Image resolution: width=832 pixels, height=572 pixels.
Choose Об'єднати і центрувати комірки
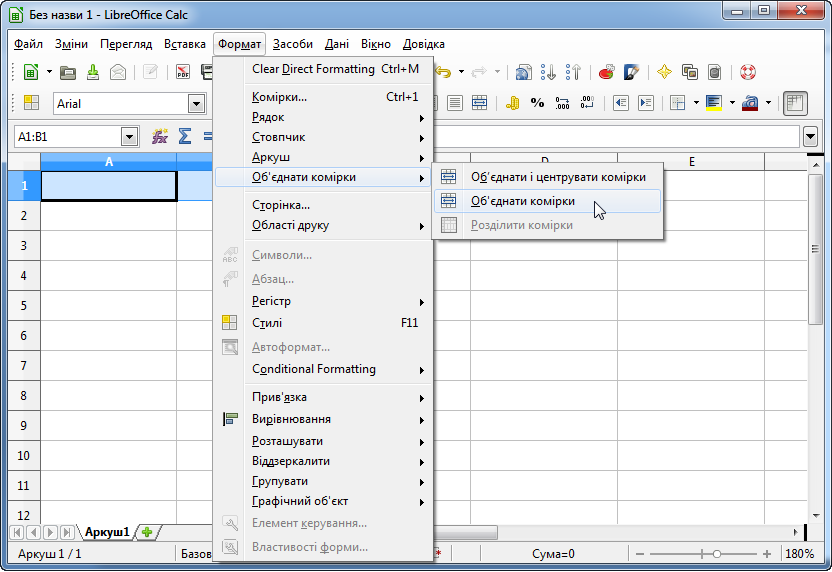pos(548,177)
